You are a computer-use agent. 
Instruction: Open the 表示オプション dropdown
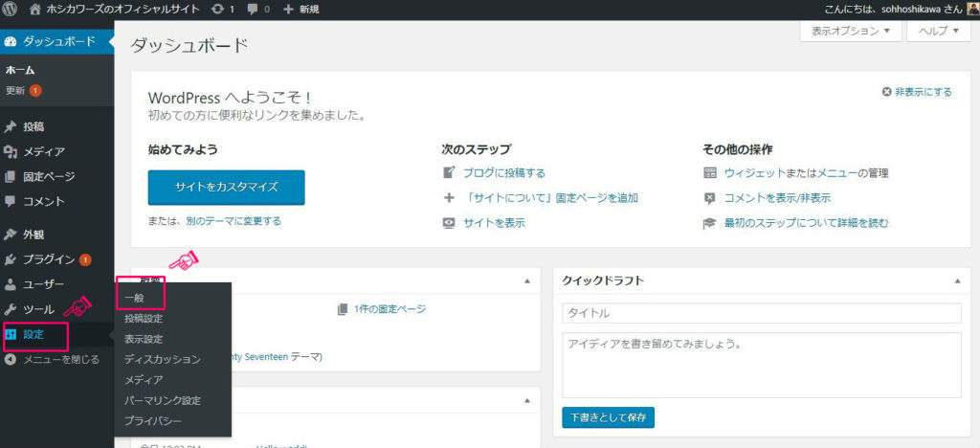851,32
